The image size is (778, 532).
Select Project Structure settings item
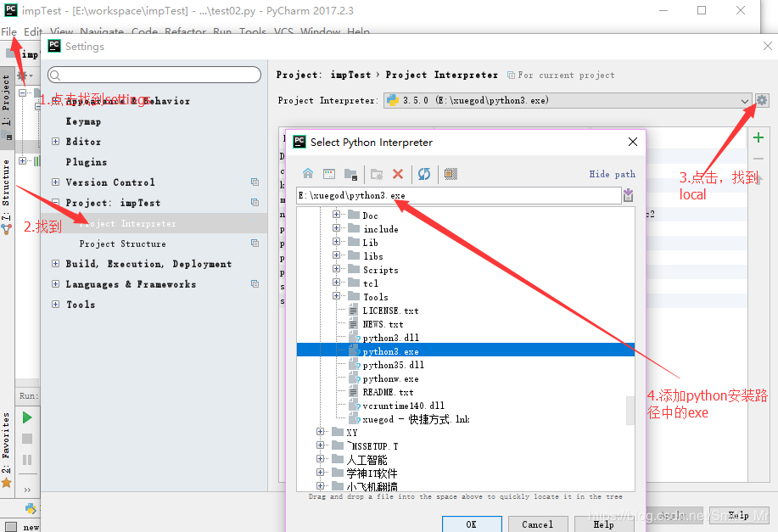click(122, 244)
